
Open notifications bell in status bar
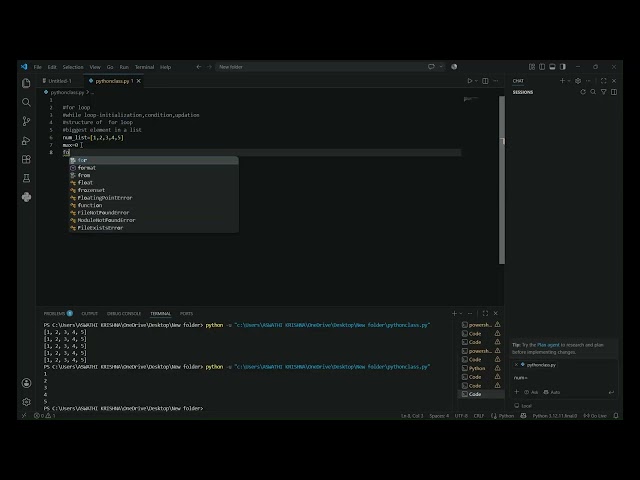pyautogui.click(x=616, y=416)
